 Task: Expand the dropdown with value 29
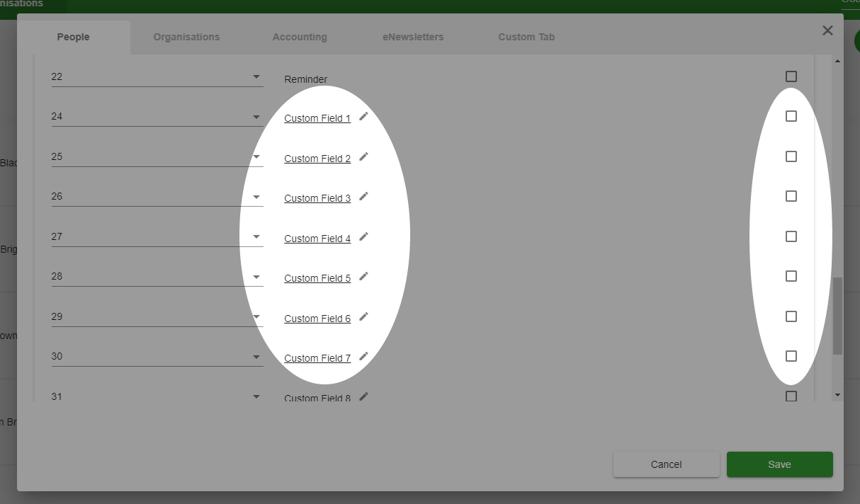pyautogui.click(x=157, y=316)
